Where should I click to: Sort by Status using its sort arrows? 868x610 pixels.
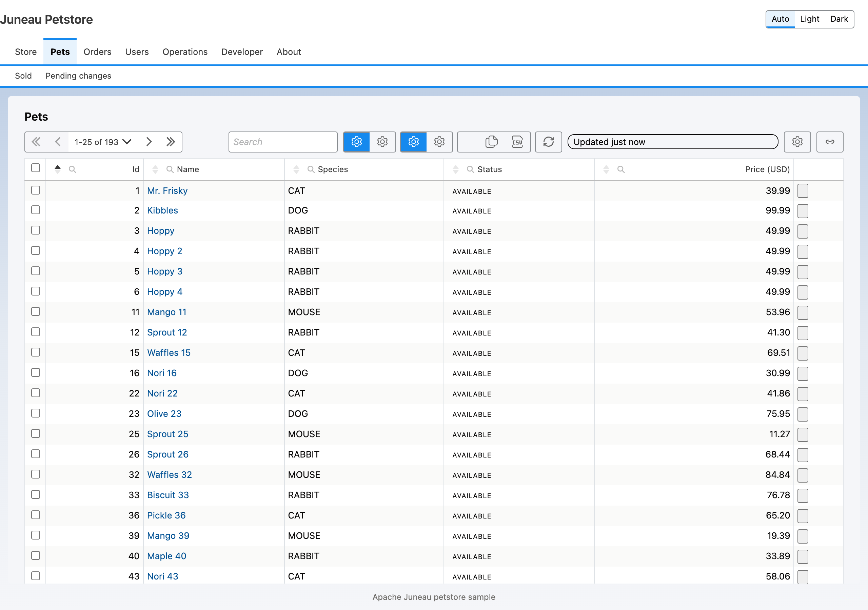coord(456,169)
